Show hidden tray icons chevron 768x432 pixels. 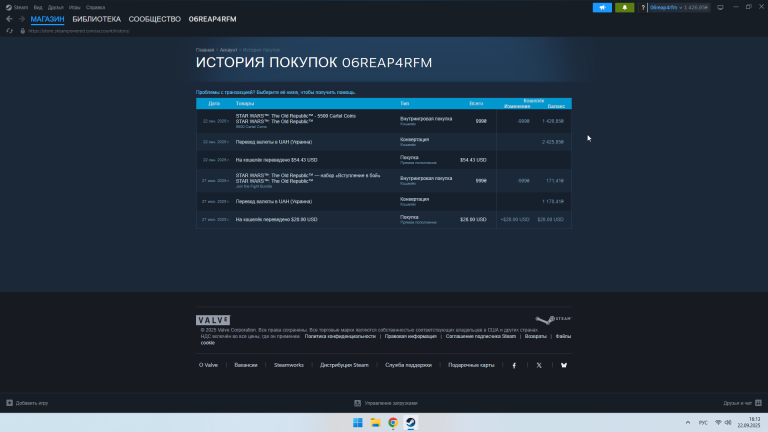pos(688,423)
